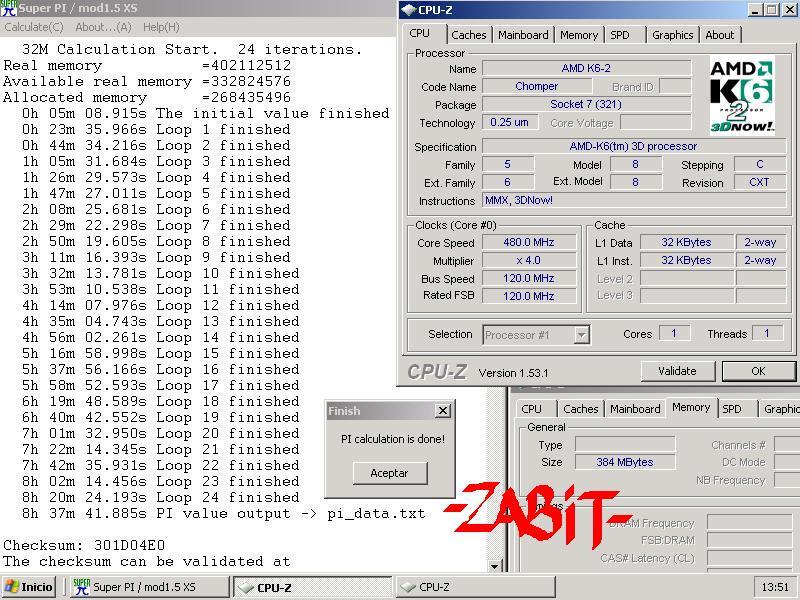This screenshot has width=800, height=600.
Task: Open the About...(A) menu in Super PI
Action: [104, 27]
